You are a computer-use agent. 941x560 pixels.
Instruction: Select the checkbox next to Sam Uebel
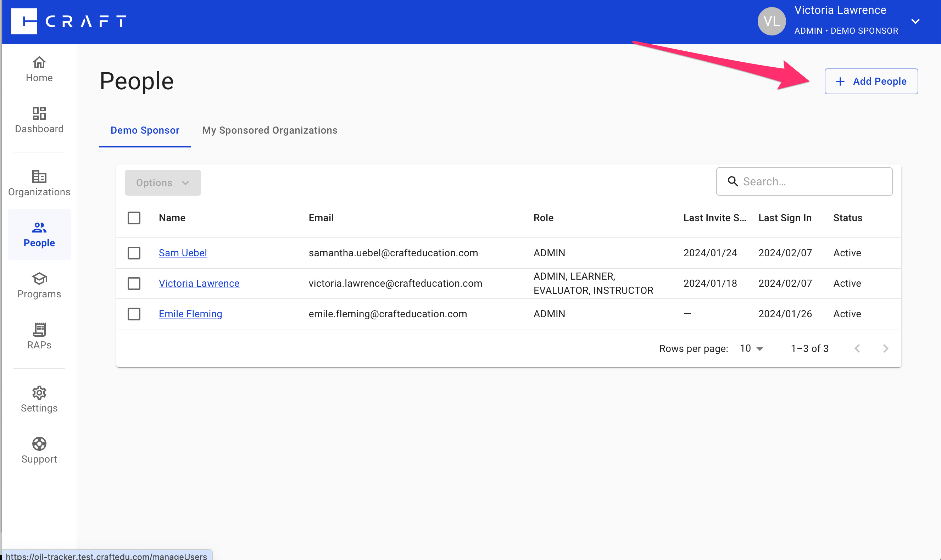(x=134, y=253)
